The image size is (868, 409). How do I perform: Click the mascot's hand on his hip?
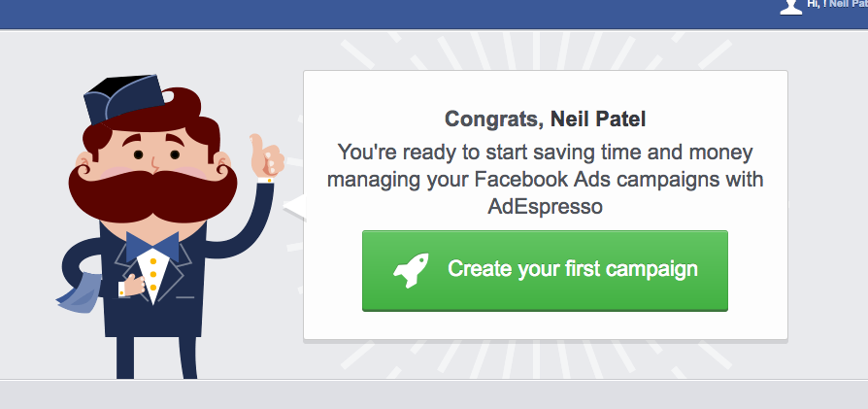click(123, 288)
